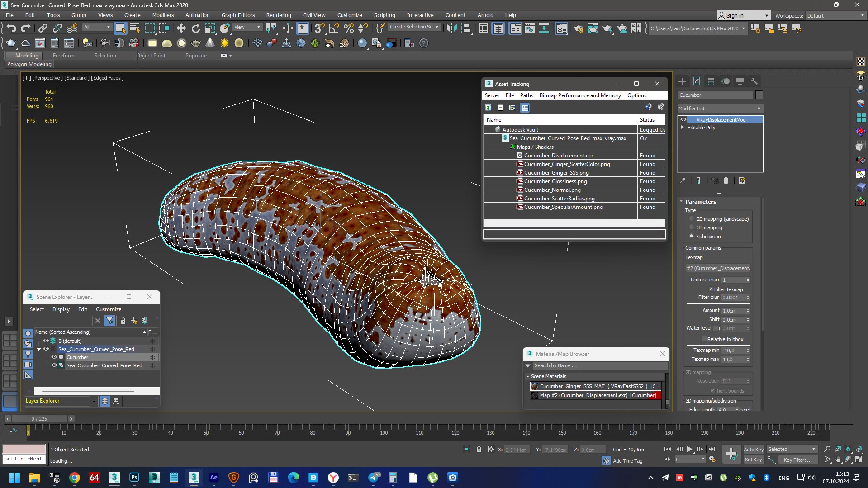Open the Selected key filter dropdown
The width and height of the screenshot is (868, 488).
(x=792, y=449)
